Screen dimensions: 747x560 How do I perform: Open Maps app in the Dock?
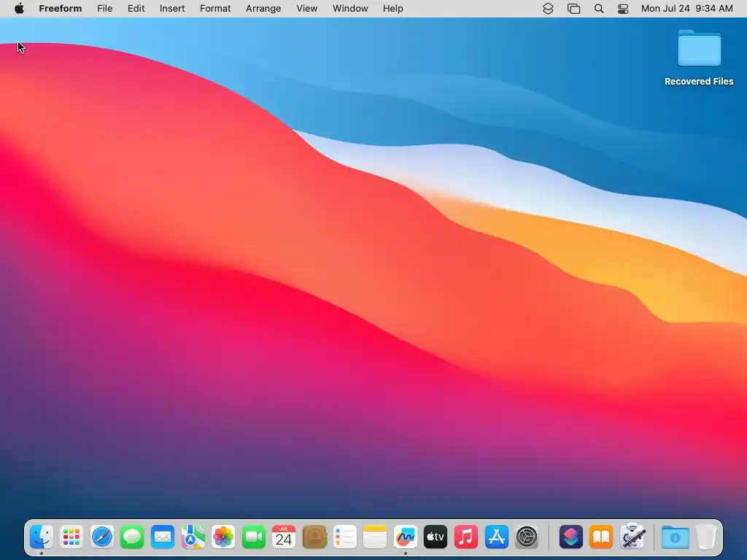point(193,537)
